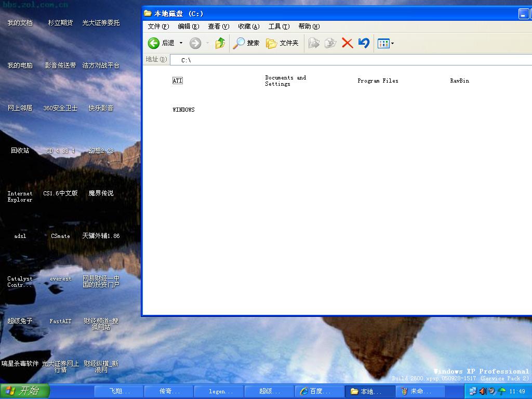The height and width of the screenshot is (399, 532).
Task: Select FastAIT desktop shortcut
Action: pos(60,321)
